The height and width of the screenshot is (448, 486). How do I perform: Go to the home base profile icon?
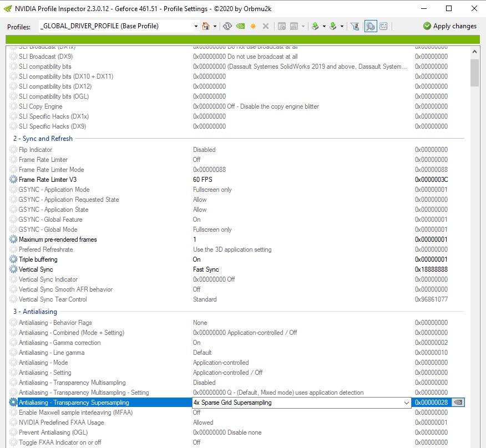click(206, 26)
